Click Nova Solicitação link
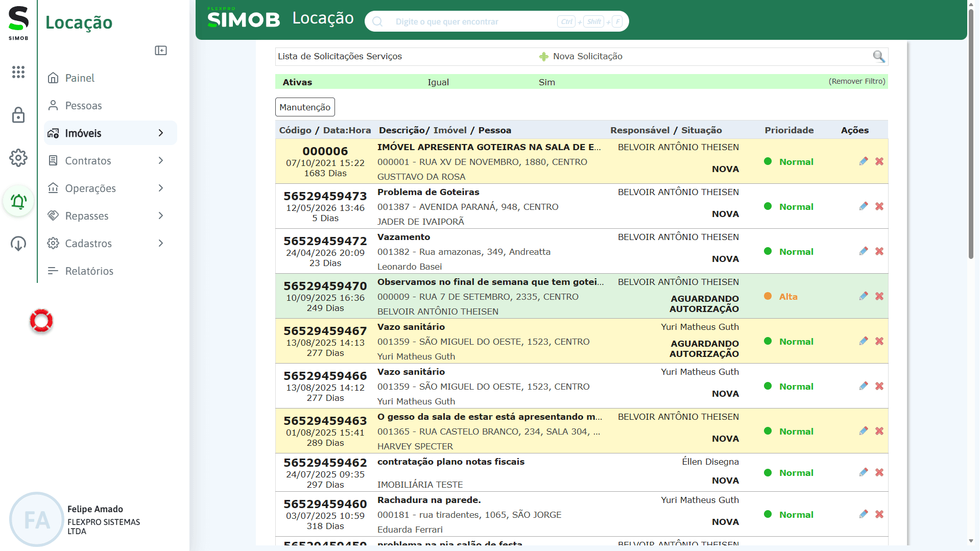The width and height of the screenshot is (980, 551). (587, 56)
